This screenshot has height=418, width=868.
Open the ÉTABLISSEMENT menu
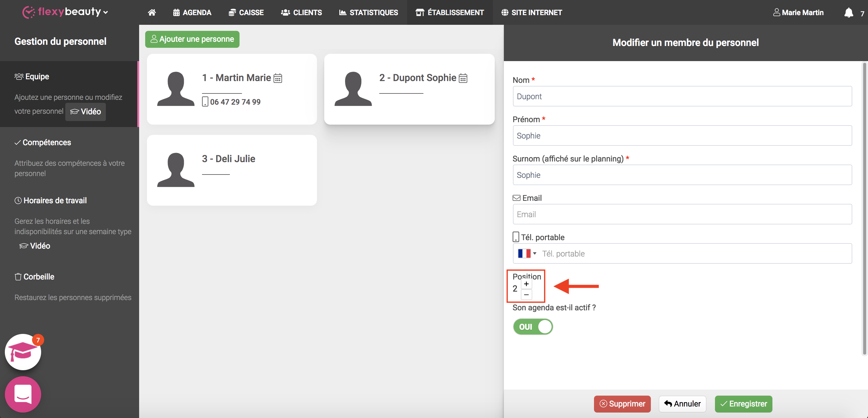click(450, 12)
